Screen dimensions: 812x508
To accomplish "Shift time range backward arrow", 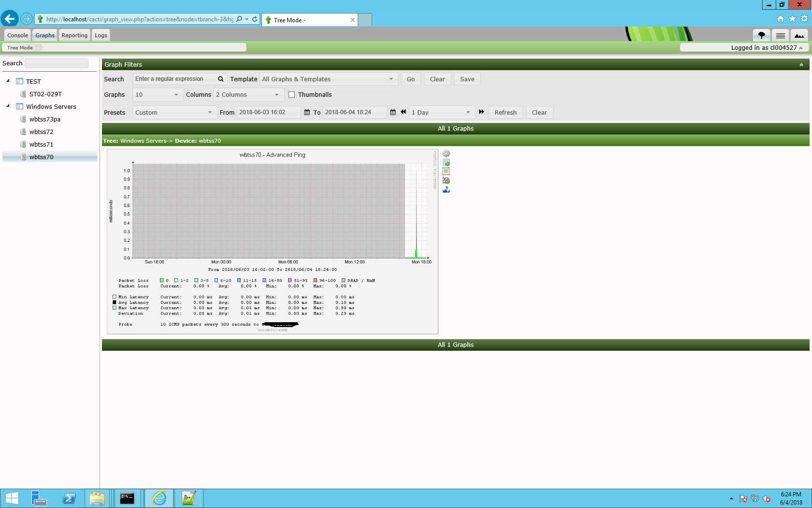I will [x=403, y=112].
